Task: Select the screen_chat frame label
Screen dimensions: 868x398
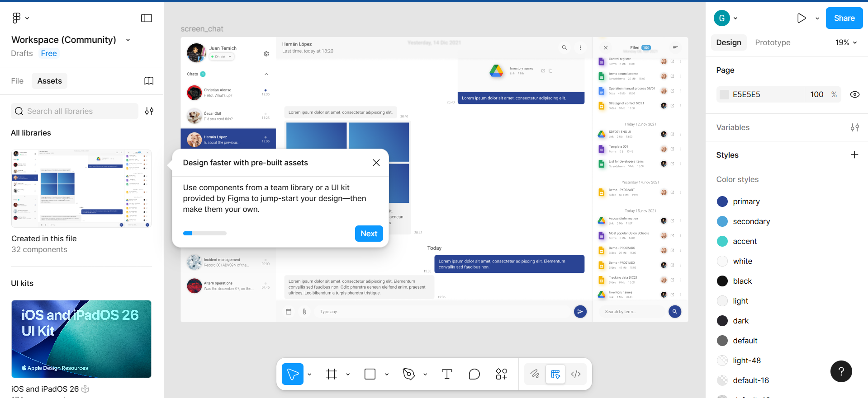Action: (202, 29)
